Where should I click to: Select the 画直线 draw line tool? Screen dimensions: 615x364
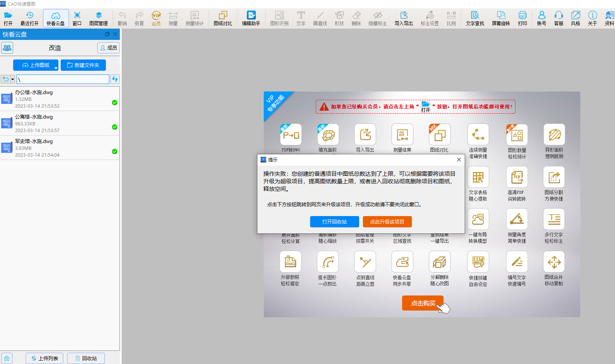[x=320, y=18]
